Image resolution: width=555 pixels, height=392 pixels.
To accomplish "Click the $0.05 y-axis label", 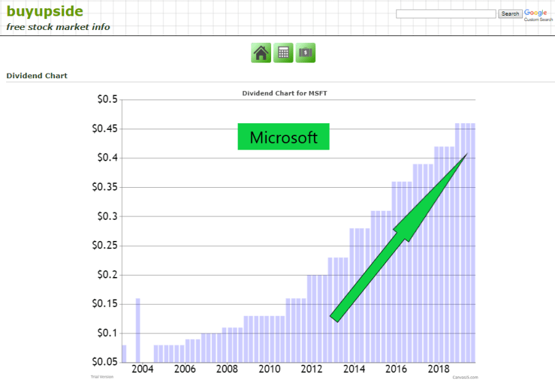I will [x=104, y=362].
